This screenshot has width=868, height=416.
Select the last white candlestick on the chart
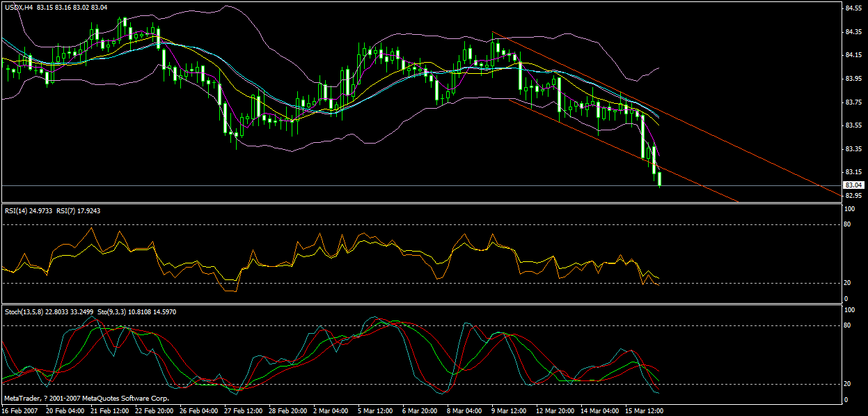(x=660, y=179)
